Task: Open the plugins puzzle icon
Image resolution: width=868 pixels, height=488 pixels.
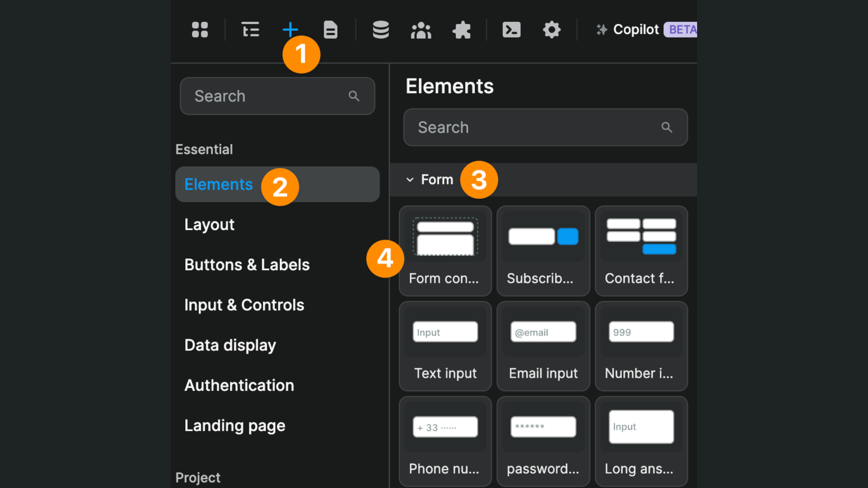Action: 462,29
